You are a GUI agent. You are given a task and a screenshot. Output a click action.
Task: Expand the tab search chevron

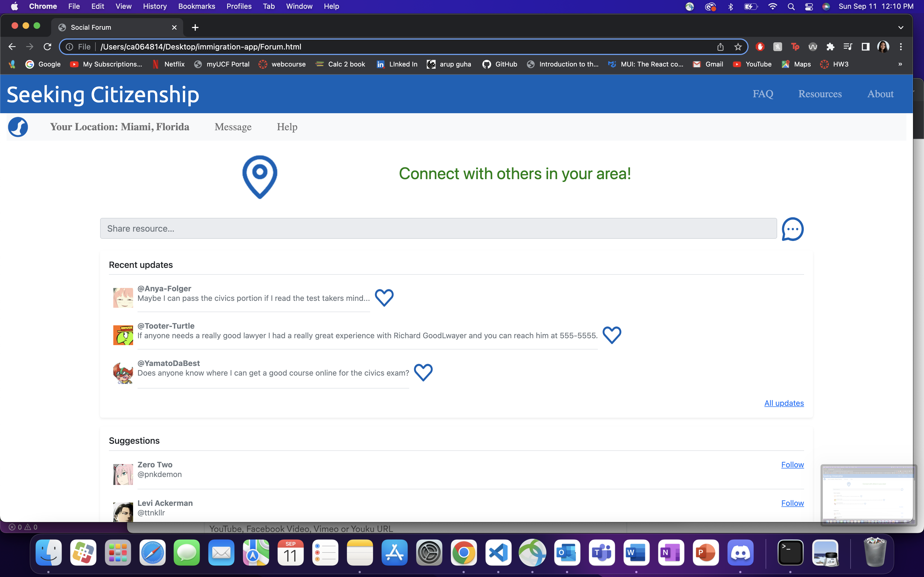coord(901,27)
